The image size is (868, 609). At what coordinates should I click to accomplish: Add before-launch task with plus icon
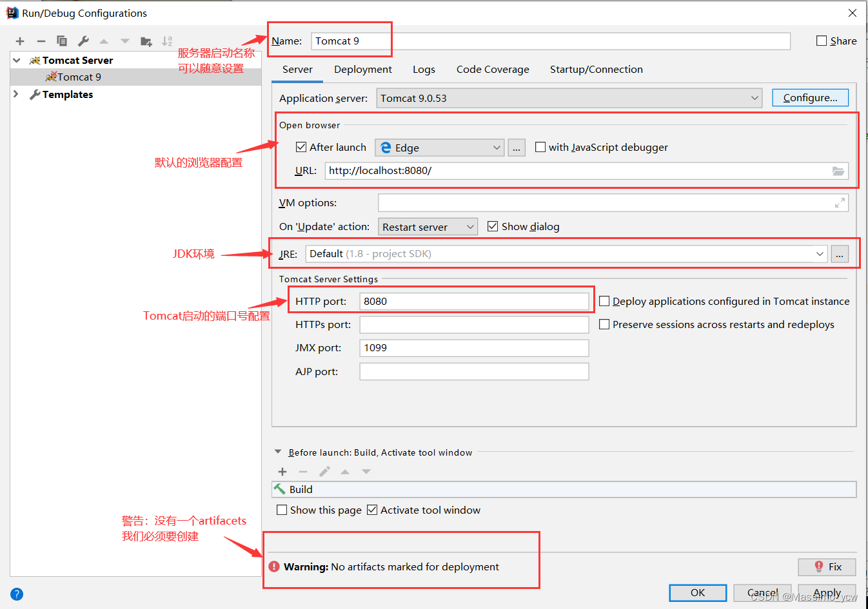point(282,472)
